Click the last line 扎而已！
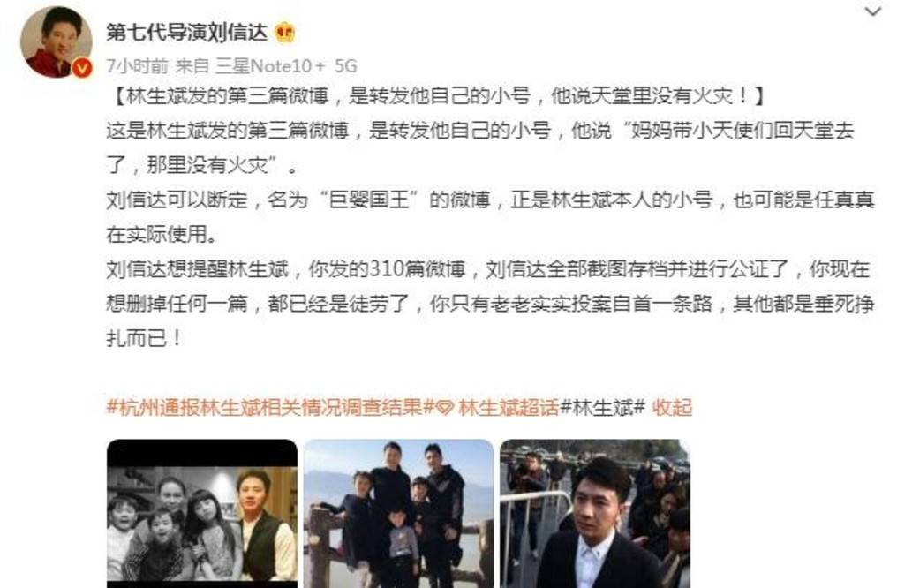This screenshot has height=588, width=897. [144, 338]
